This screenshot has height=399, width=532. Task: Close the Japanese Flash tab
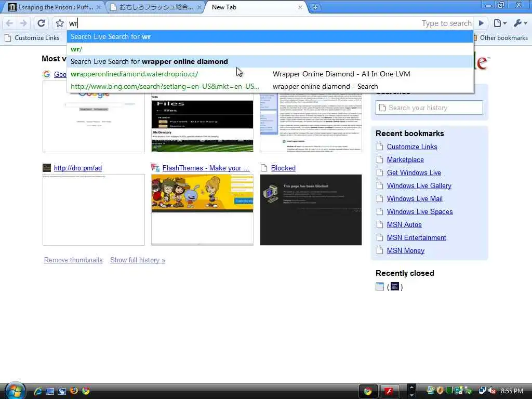[x=199, y=7]
